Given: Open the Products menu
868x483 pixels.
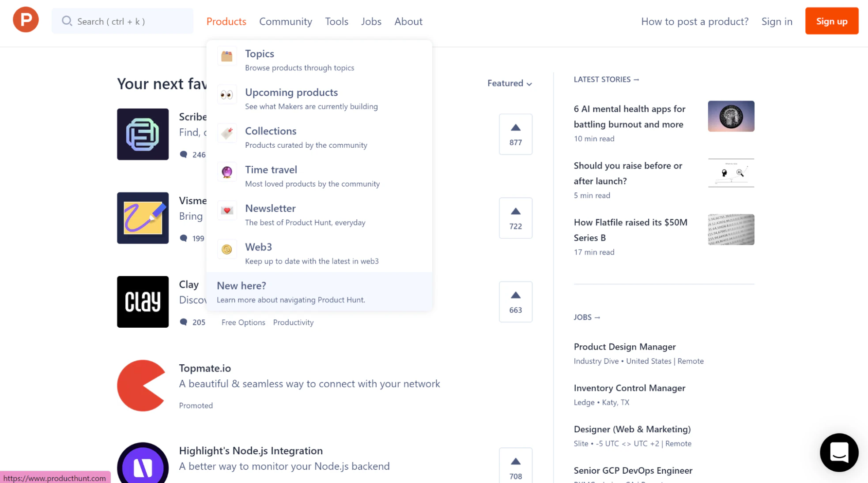Looking at the screenshot, I should coord(226,21).
